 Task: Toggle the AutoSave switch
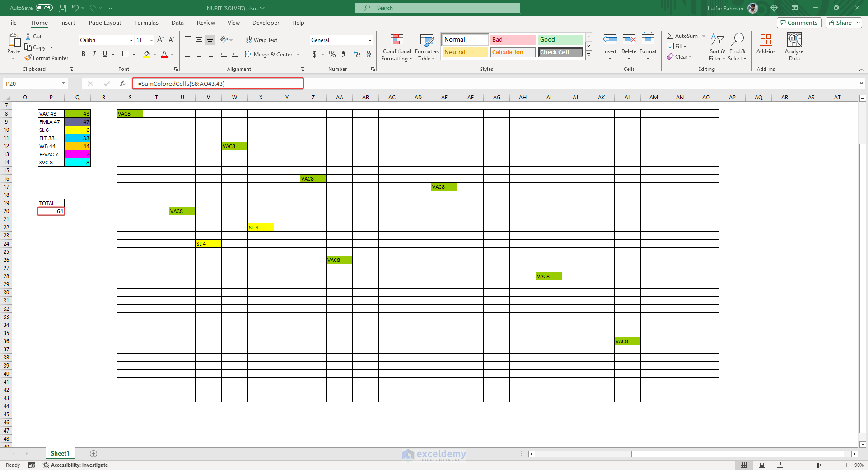44,8
